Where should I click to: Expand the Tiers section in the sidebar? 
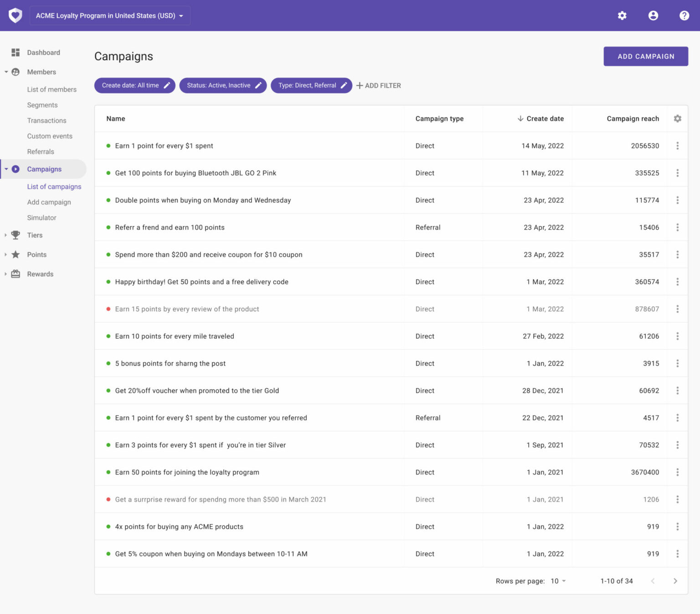pyautogui.click(x=5, y=235)
